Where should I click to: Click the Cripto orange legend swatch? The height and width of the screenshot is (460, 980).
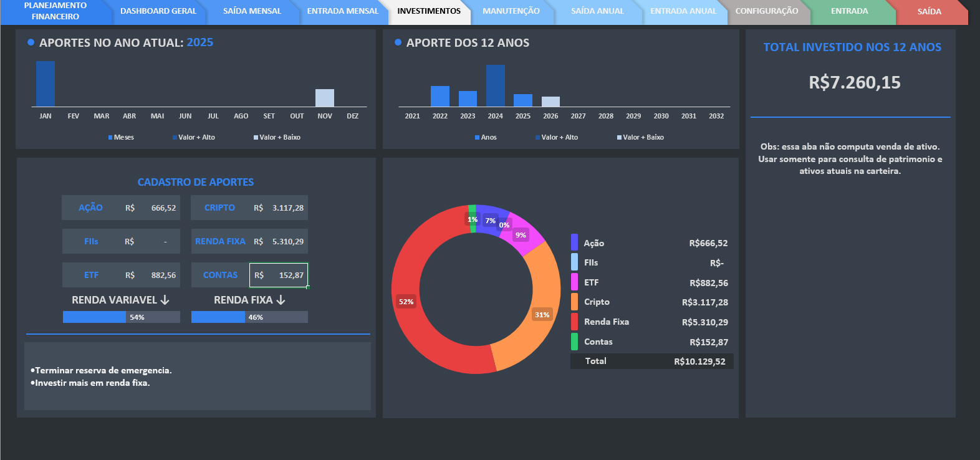coord(574,302)
